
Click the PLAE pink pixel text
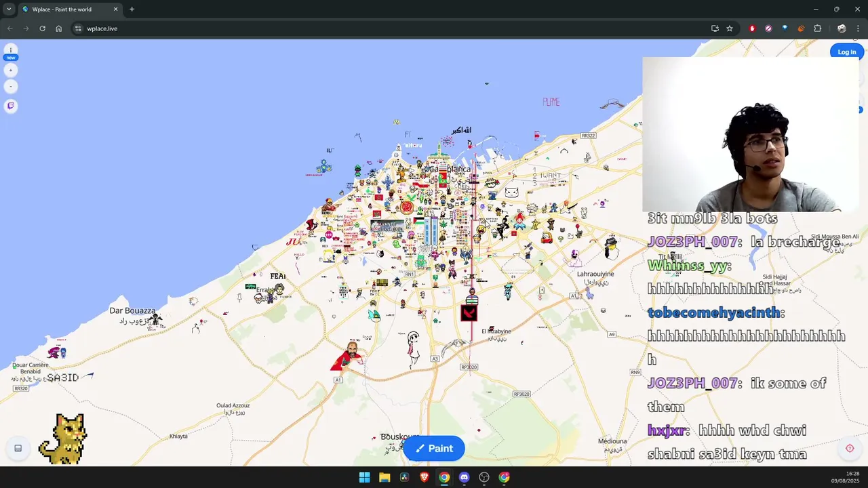(551, 102)
